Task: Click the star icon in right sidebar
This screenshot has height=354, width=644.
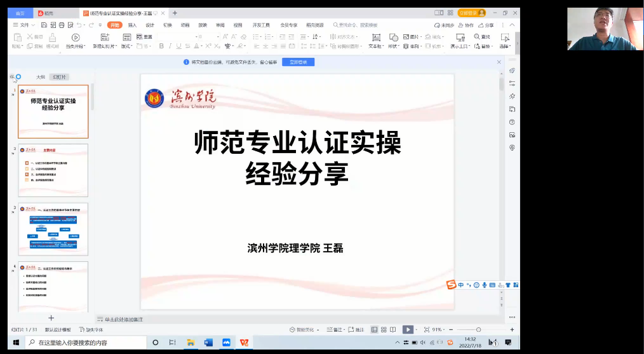Action: coord(512,96)
